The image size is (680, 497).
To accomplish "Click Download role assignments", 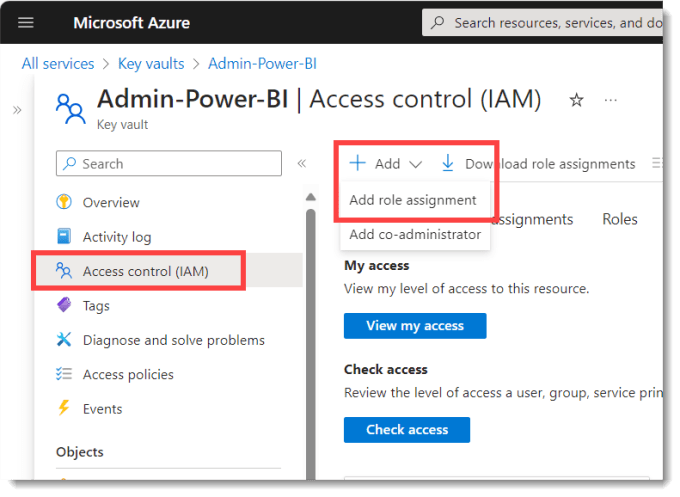I will [538, 164].
